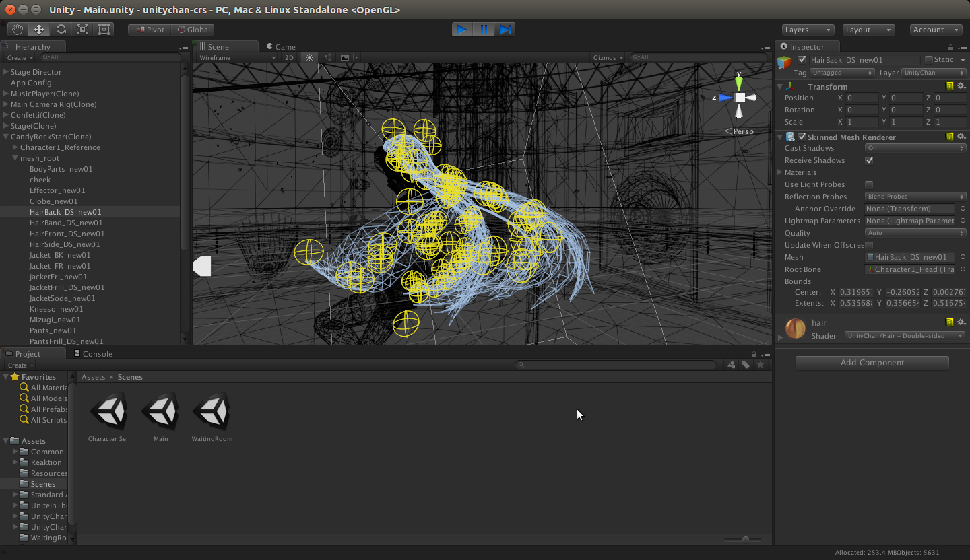Select the Scale tool
This screenshot has width=970, height=560.
click(x=82, y=29)
